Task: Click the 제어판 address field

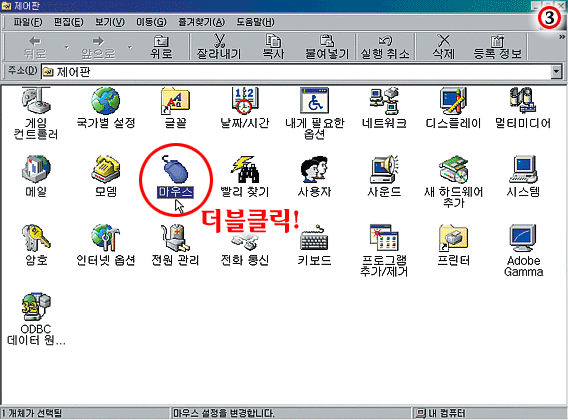Action: (296, 72)
